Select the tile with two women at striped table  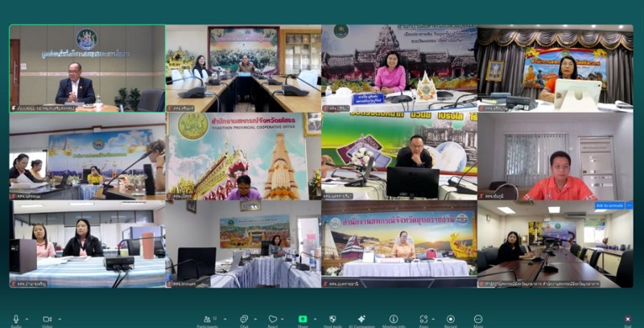coord(87,244)
